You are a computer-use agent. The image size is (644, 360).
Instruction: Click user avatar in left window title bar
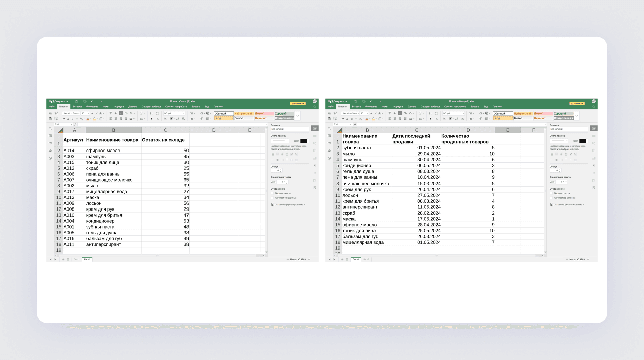[x=315, y=101]
